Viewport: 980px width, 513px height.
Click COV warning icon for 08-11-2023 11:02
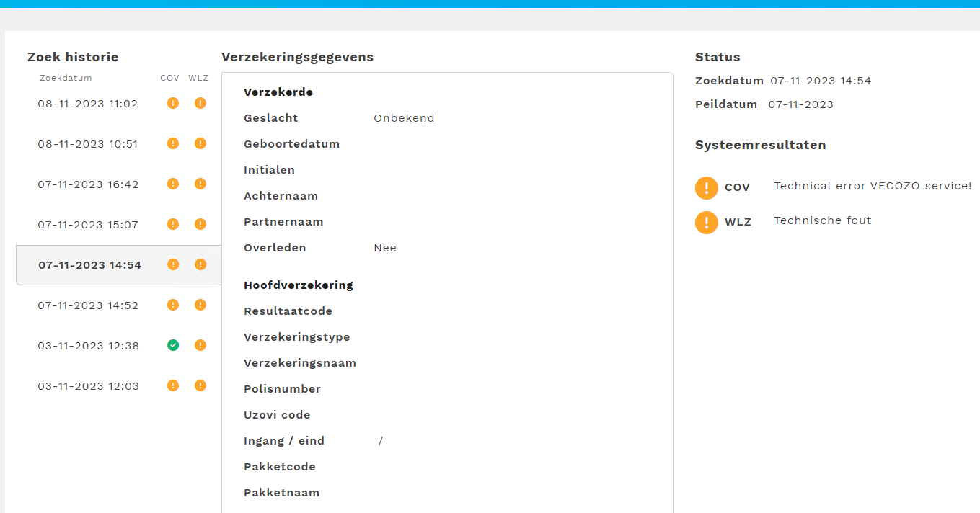[172, 103]
